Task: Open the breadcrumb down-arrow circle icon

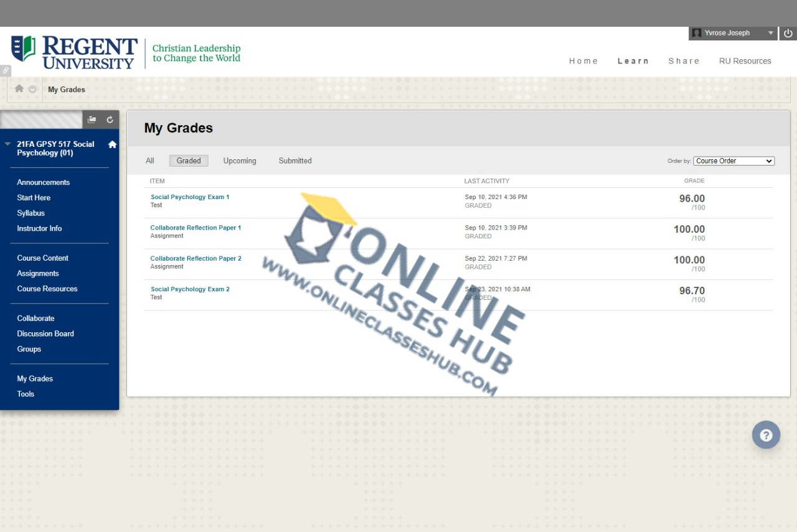Action: 32,89
